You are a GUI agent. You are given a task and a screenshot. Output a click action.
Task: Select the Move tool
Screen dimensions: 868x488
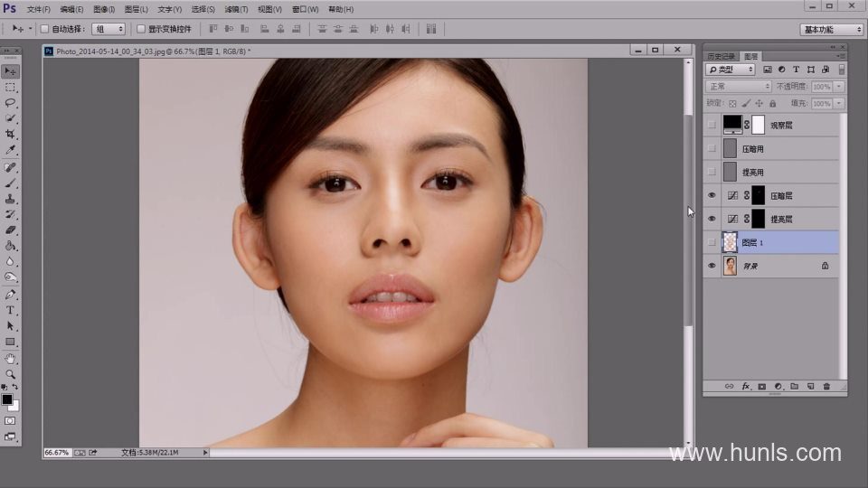pyautogui.click(x=11, y=71)
